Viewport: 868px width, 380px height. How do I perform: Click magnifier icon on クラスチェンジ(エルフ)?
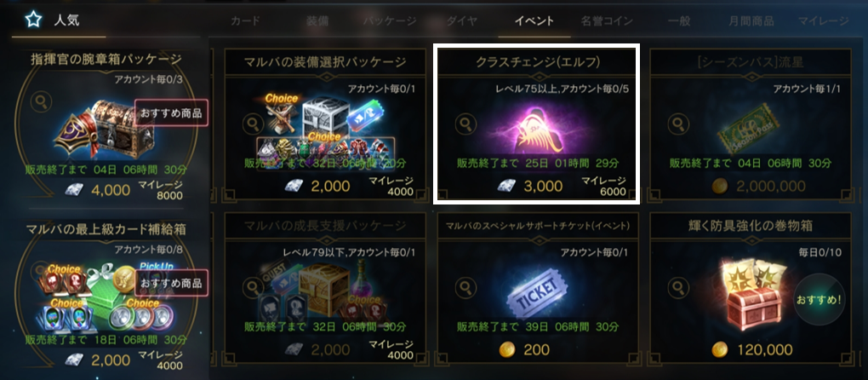pos(465,123)
